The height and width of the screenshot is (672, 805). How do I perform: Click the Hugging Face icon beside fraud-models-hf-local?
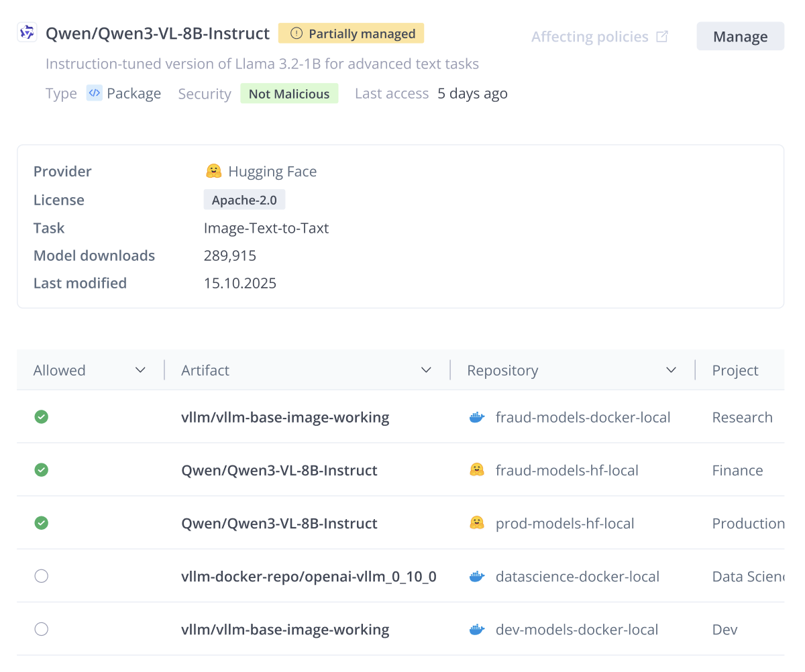tap(476, 469)
